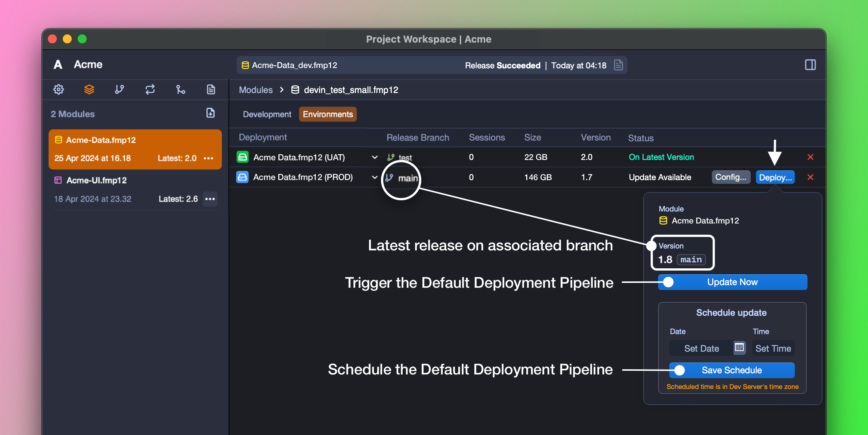Viewport: 868px width, 435px height.
Task: Click the Save Schedule button
Action: (732, 370)
